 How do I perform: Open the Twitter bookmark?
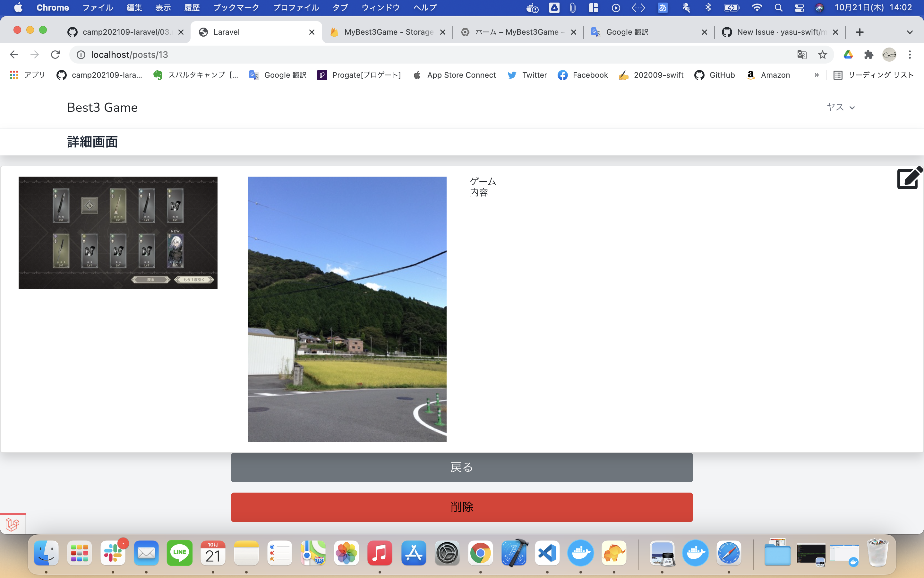527,75
